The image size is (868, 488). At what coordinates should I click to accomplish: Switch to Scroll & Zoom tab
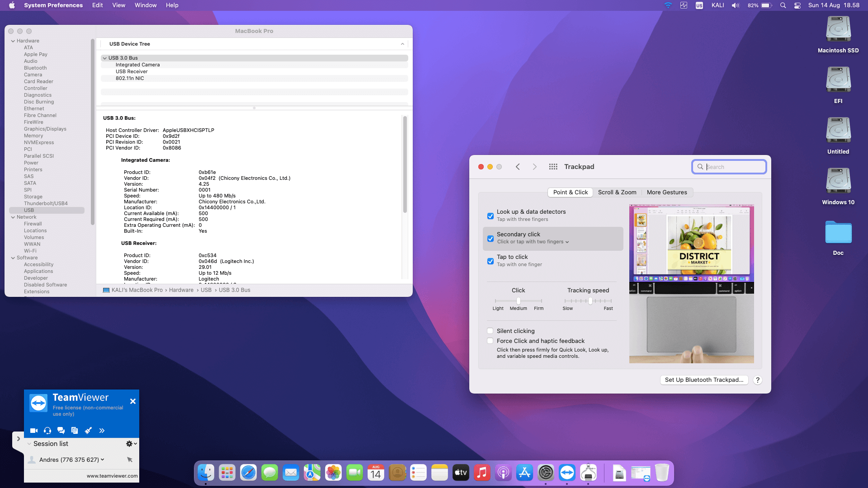point(617,192)
